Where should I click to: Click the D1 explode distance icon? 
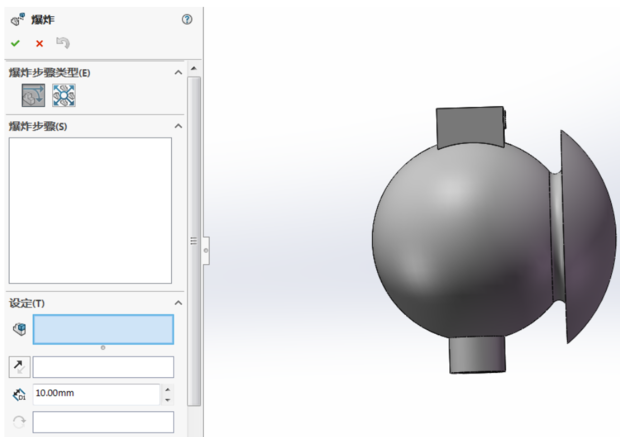click(19, 394)
